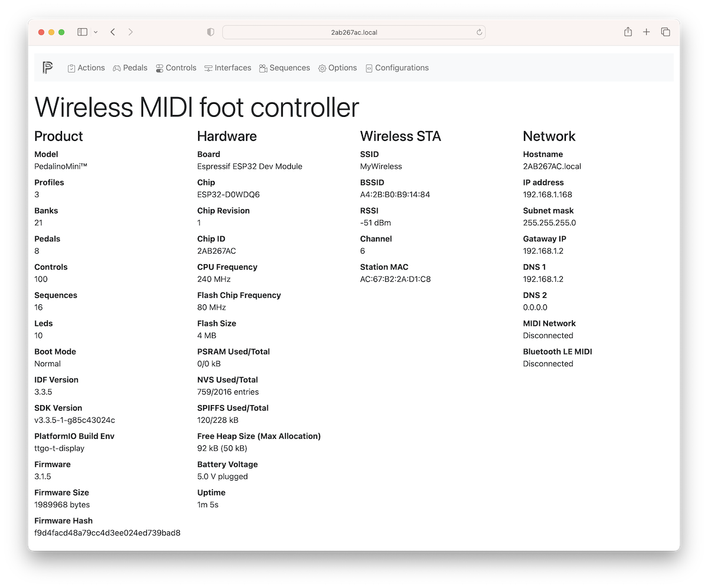
Task: Click the Sequences count 16
Action: coord(38,307)
